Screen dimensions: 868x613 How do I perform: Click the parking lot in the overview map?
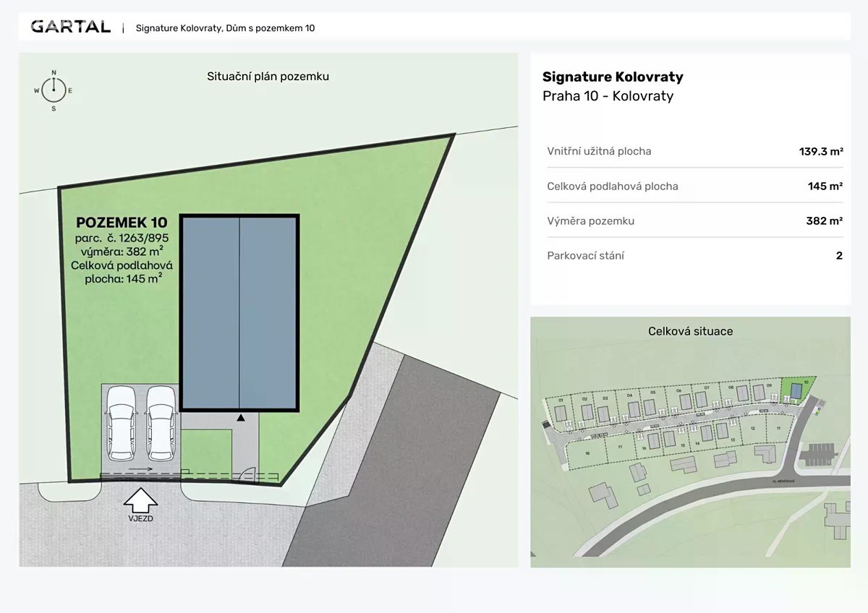[819, 454]
